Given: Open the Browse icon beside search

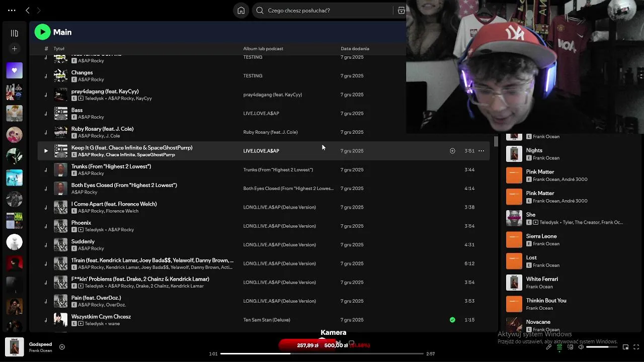Looking at the screenshot, I should click(x=401, y=10).
